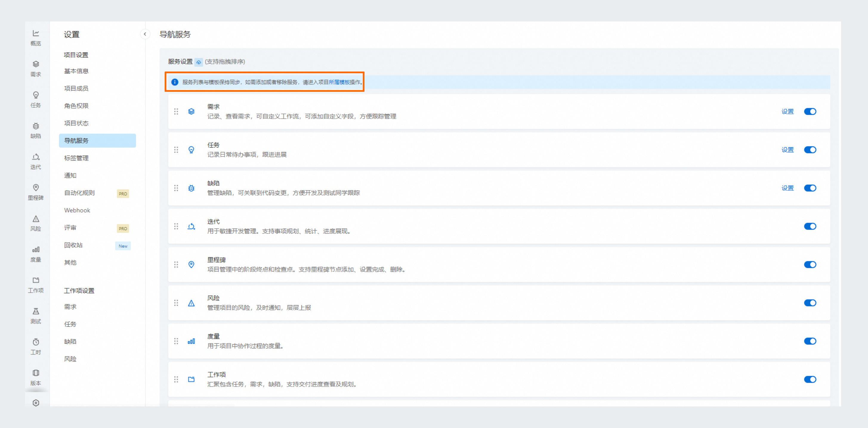
Task: Toggle off the 迭代 service switch
Action: click(810, 226)
